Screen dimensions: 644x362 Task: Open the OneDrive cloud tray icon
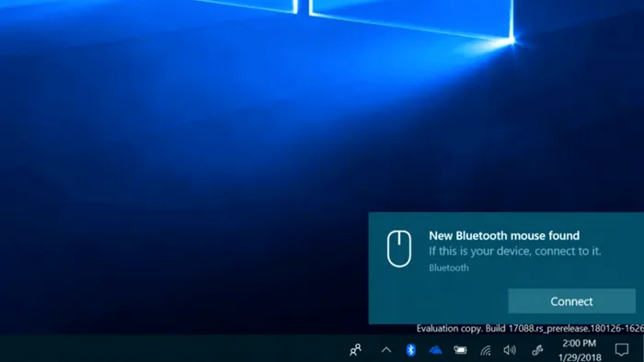[x=435, y=350]
